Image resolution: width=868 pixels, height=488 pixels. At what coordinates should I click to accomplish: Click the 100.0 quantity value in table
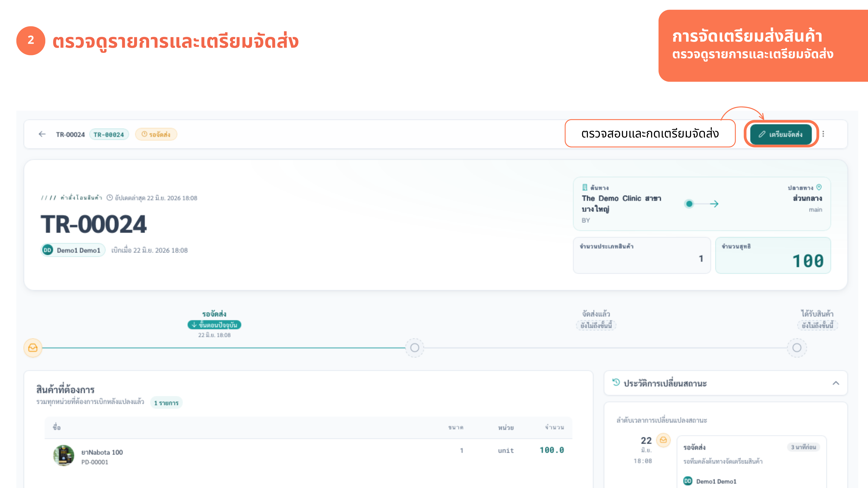pos(552,450)
